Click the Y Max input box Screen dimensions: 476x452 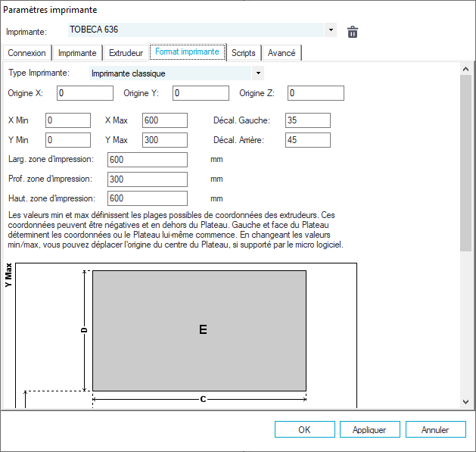164,140
